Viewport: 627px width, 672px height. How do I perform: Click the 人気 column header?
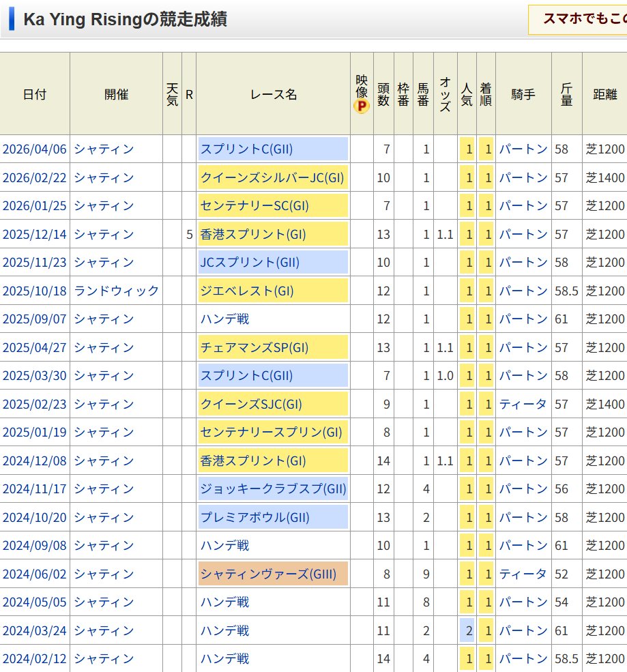[467, 94]
